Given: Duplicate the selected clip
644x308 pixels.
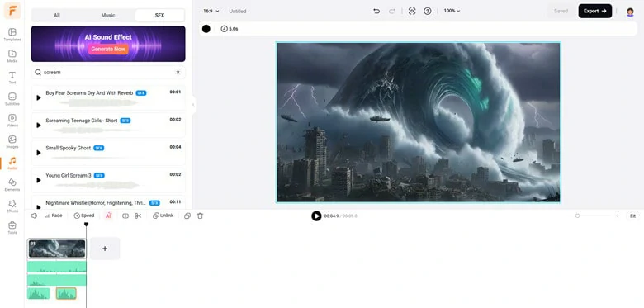Looking at the screenshot, I should coord(187,216).
